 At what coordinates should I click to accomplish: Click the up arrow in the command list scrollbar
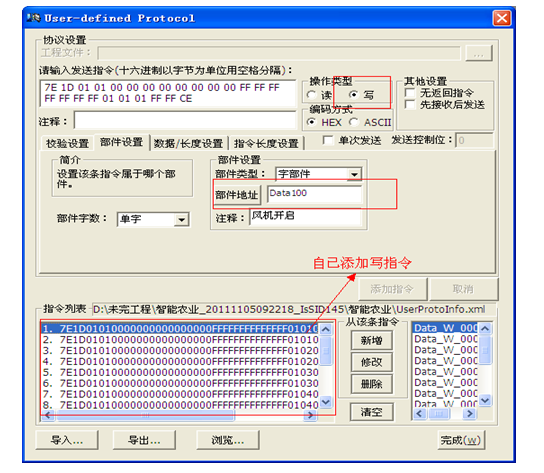coord(326,329)
